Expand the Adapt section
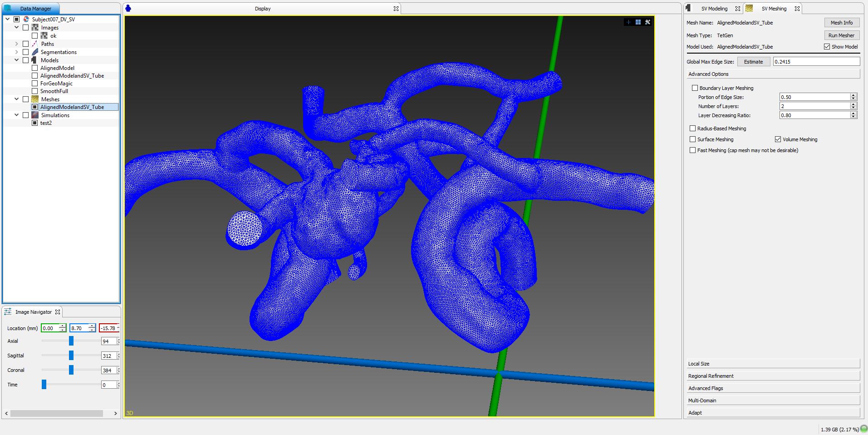 pyautogui.click(x=773, y=413)
